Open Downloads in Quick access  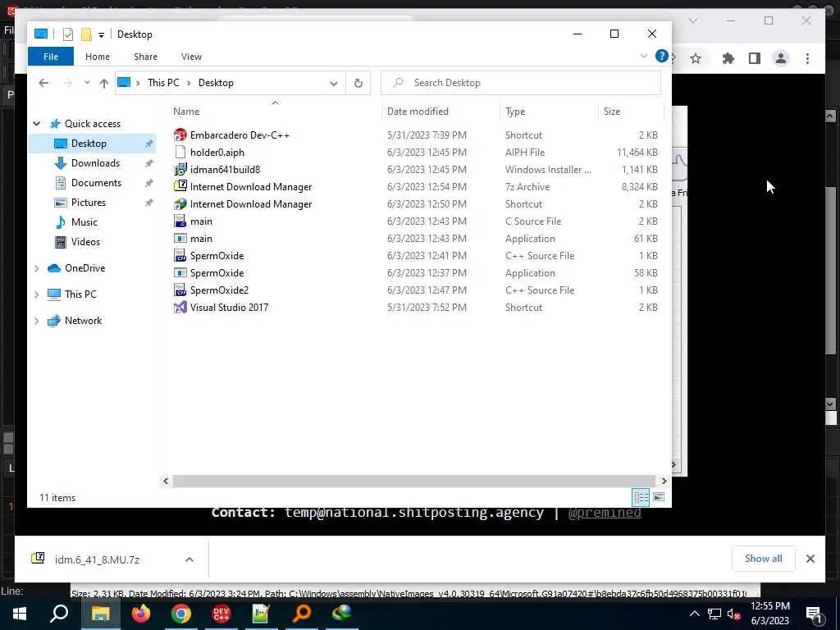coord(95,163)
